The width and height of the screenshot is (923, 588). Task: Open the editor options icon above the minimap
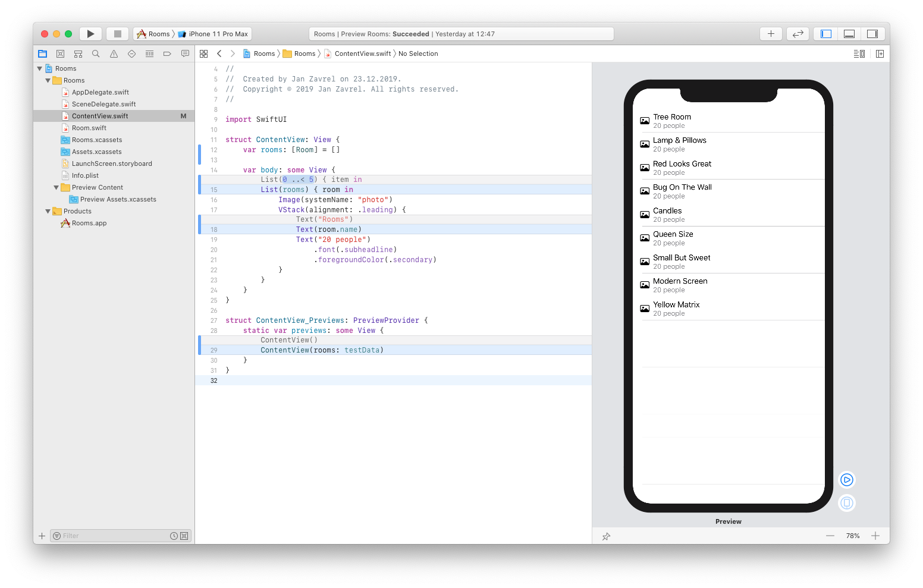[859, 54]
